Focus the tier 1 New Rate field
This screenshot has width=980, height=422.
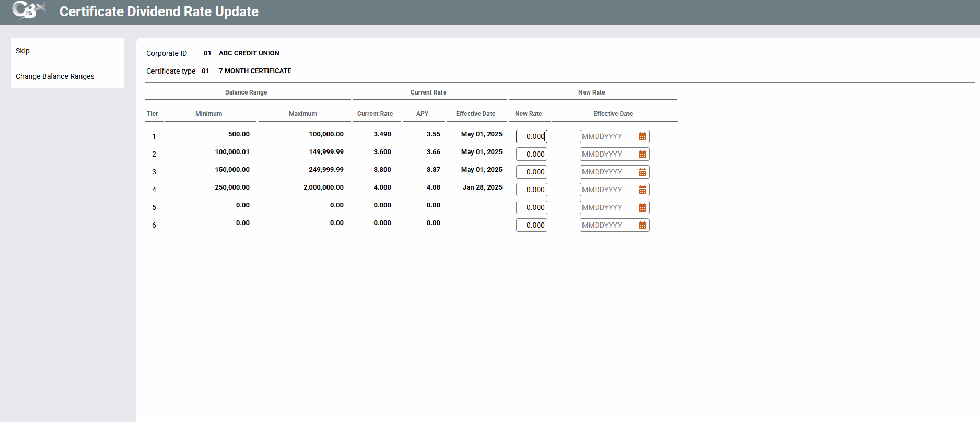click(x=531, y=136)
